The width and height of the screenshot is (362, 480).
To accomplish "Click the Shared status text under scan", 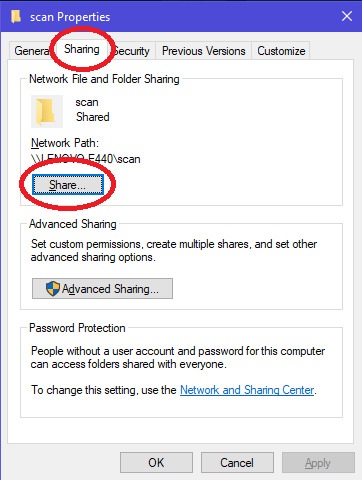I will (92, 117).
